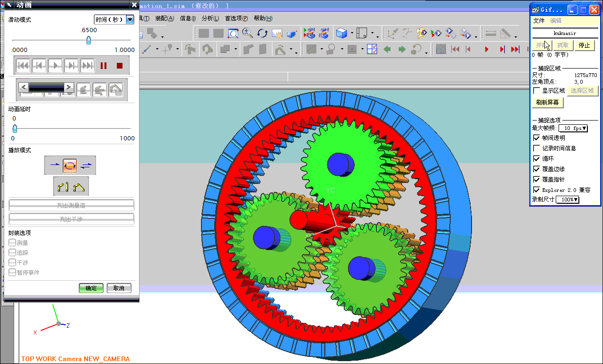The width and height of the screenshot is (603, 364).
Task: Jump to last frame in animation dialog
Action: pos(87,66)
